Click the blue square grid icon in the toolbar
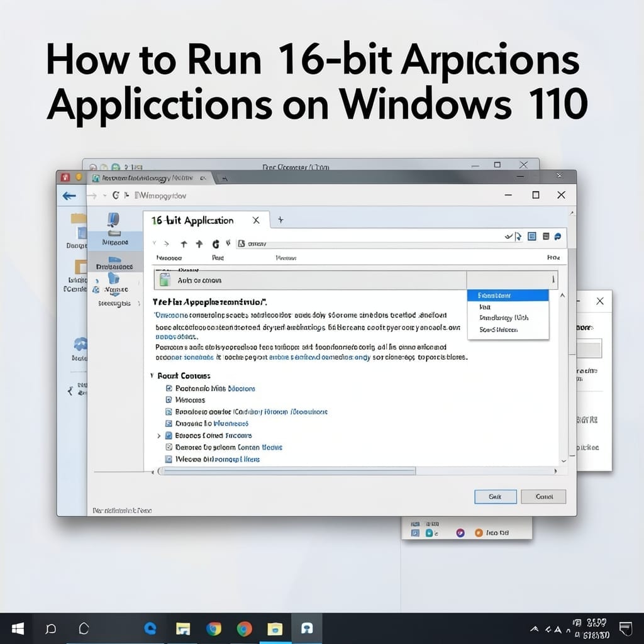 (x=532, y=236)
